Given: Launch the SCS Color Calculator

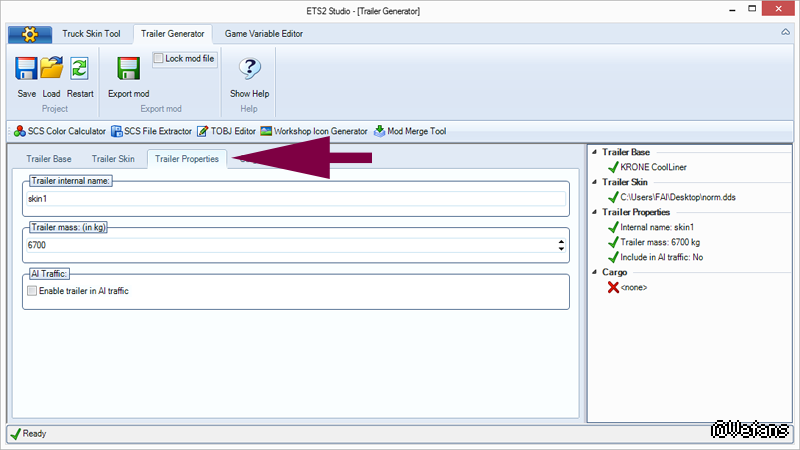Looking at the screenshot, I should click(59, 131).
